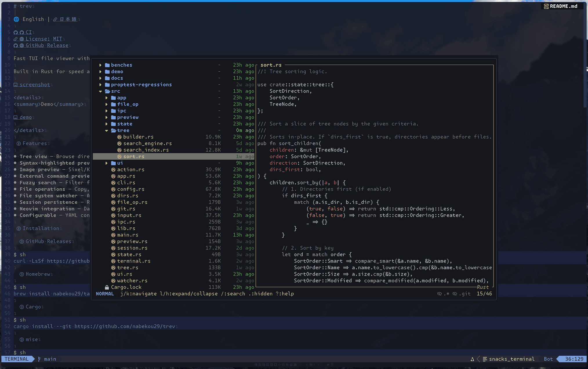Viewport: 588px width, 369px height.
Task: Click the git branch icon beside main
Action: pos(39,359)
